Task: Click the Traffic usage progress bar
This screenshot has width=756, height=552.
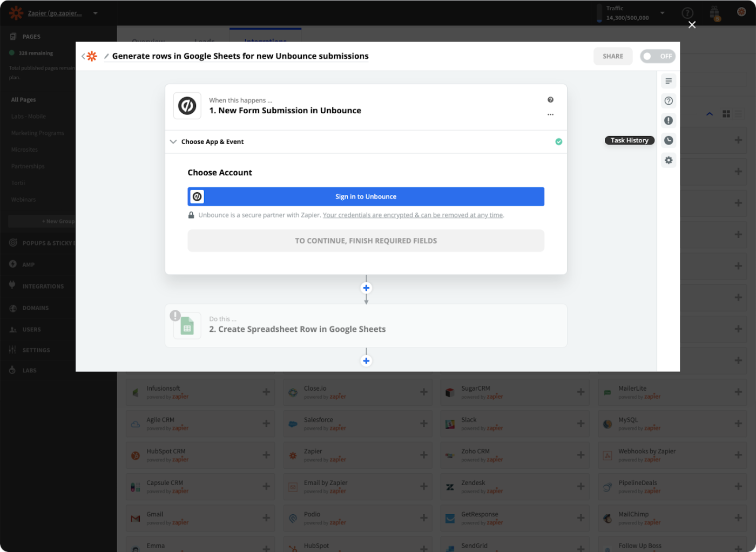Action: coord(599,13)
